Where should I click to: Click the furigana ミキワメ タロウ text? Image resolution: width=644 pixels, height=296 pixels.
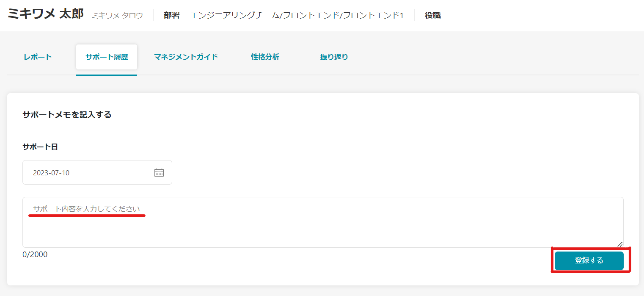[117, 16]
